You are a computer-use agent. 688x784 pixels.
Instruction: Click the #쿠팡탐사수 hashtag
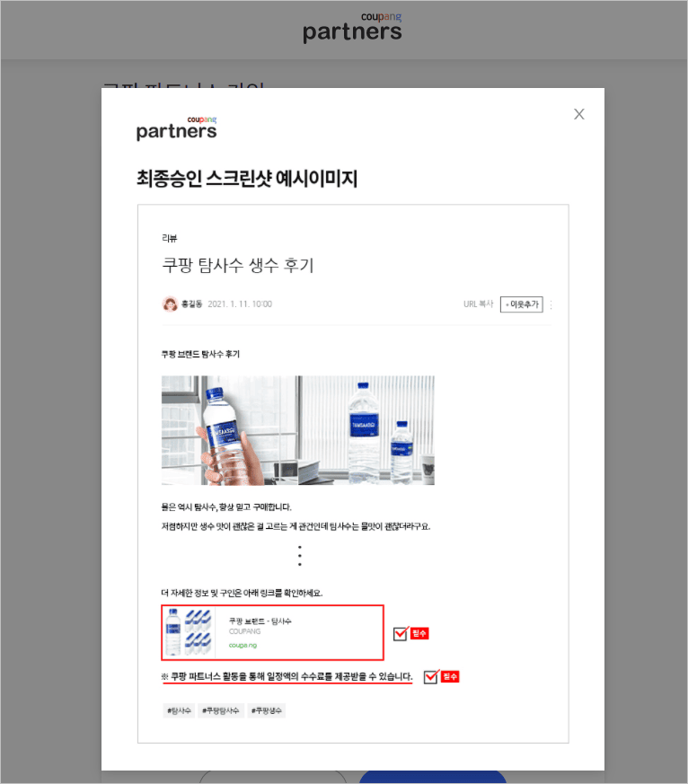click(x=221, y=710)
